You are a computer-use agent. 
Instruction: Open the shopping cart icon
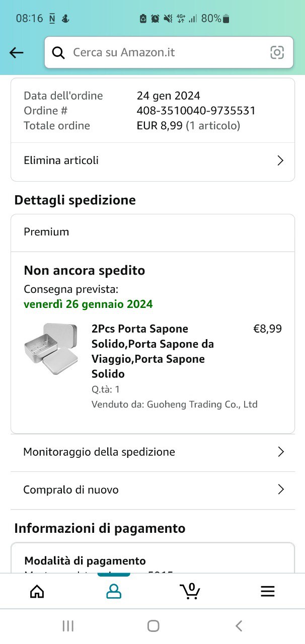tap(190, 591)
